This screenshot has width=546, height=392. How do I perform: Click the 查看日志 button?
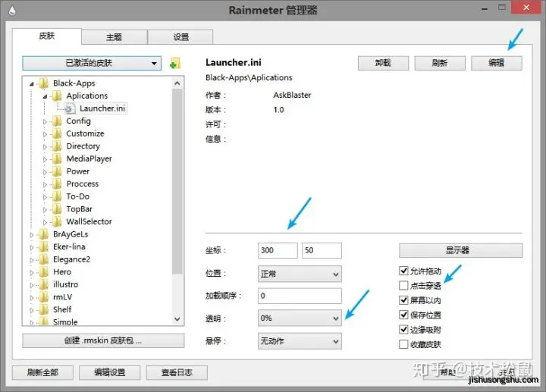coord(177,372)
